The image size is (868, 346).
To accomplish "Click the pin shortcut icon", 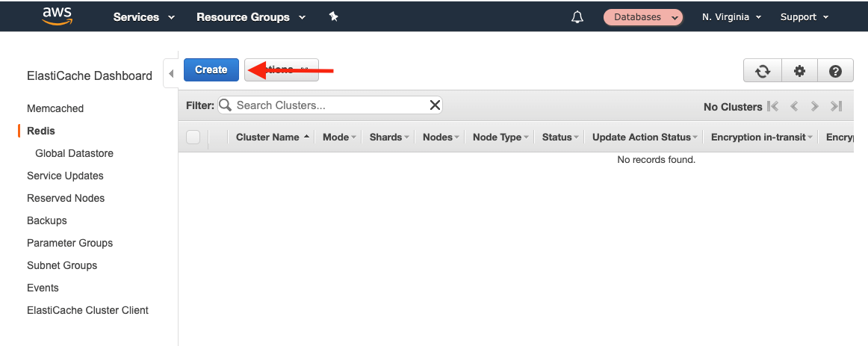I will 333,16.
